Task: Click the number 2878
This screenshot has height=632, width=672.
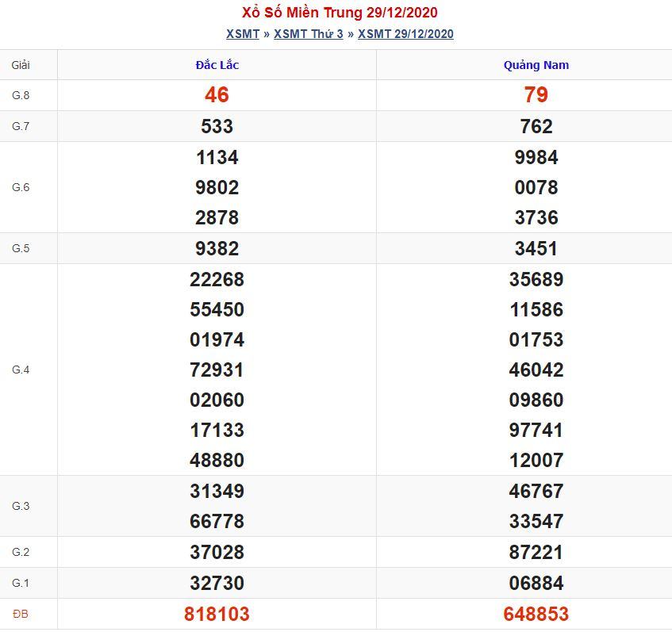Action: click(x=217, y=217)
